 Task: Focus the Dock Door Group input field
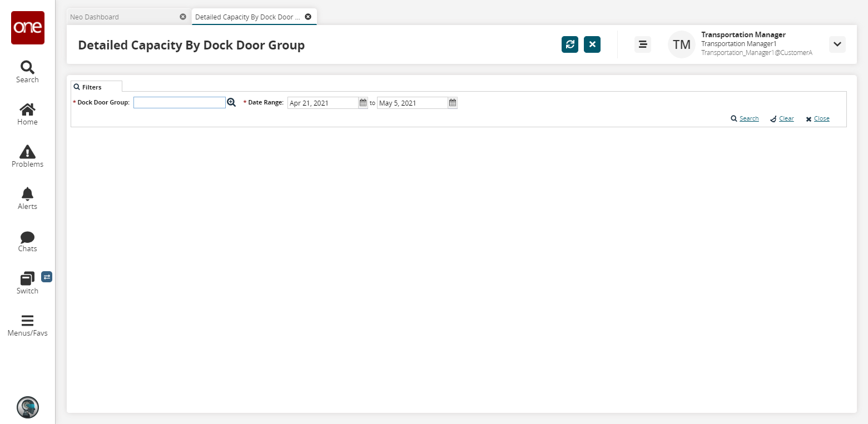tap(180, 103)
